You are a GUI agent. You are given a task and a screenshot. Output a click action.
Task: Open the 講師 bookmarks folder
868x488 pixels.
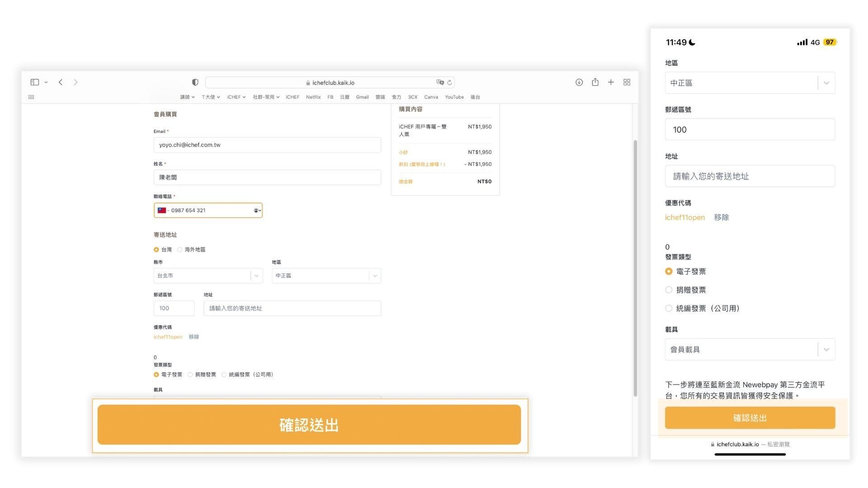tap(187, 97)
